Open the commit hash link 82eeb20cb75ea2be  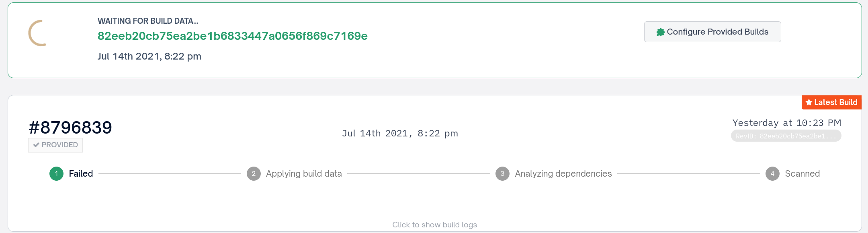(232, 35)
